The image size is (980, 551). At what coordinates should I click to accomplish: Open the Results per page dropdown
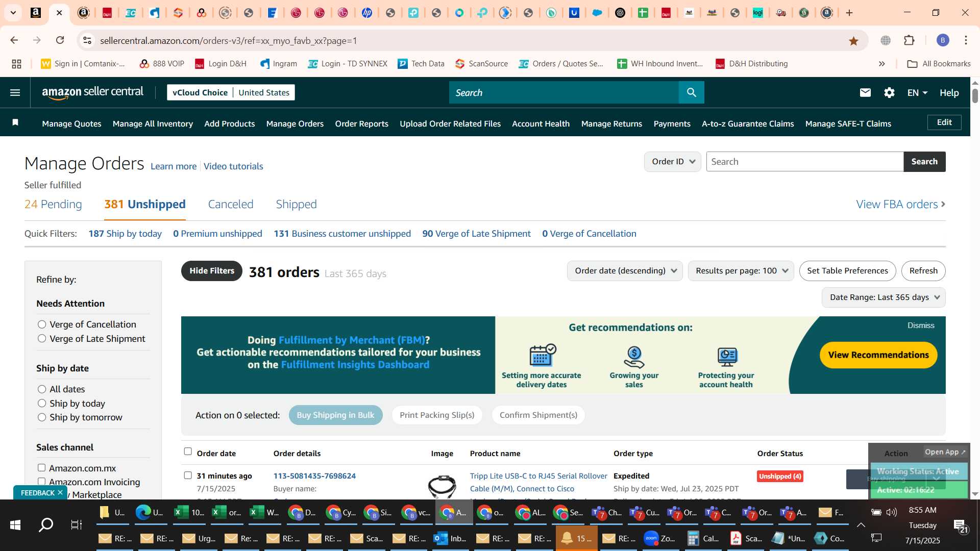741,271
